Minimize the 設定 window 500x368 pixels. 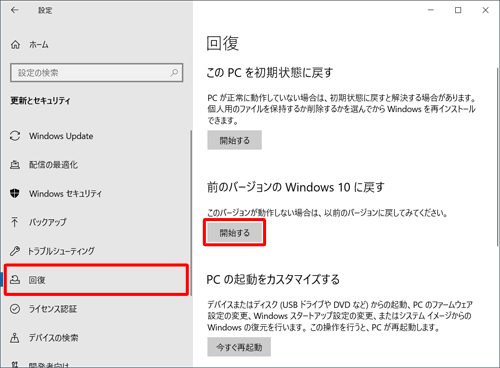pyautogui.click(x=431, y=10)
